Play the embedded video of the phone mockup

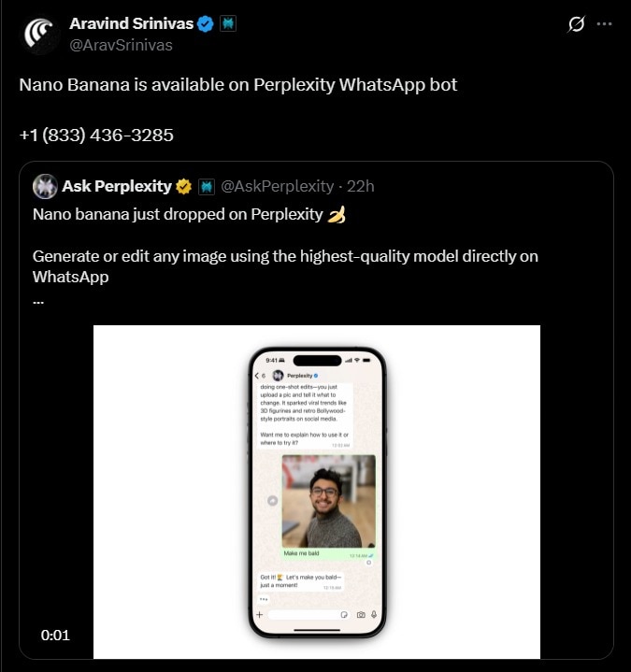click(x=317, y=492)
